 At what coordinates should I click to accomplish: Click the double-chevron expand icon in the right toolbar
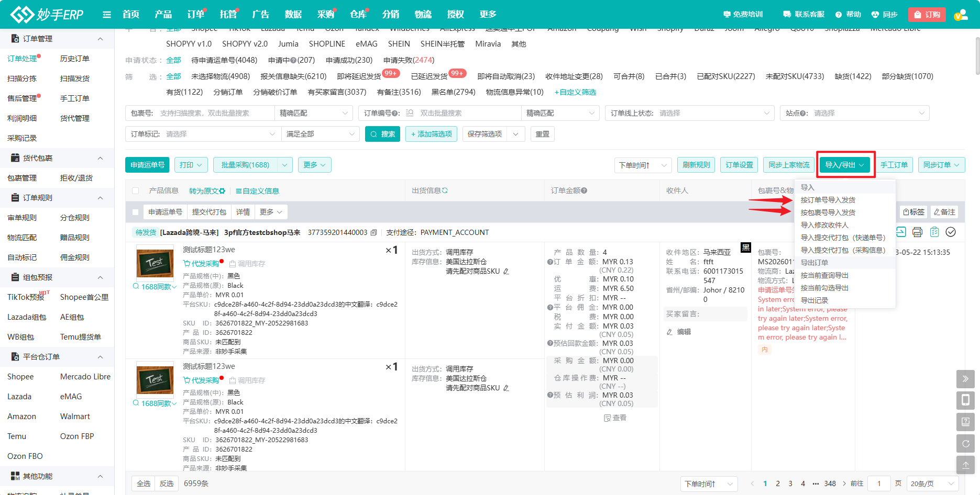[x=965, y=379]
